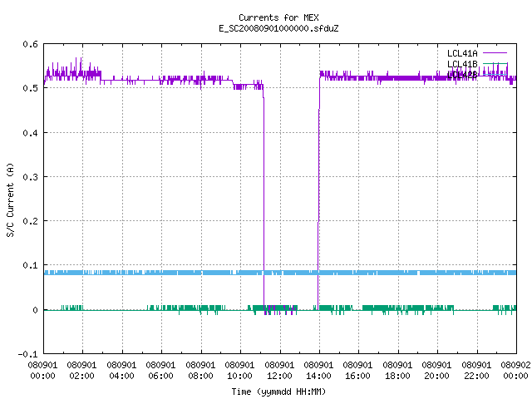The height and width of the screenshot is (399, 532).
Task: Click the 0.2 y-axis tick value
Action: pyautogui.click(x=30, y=221)
